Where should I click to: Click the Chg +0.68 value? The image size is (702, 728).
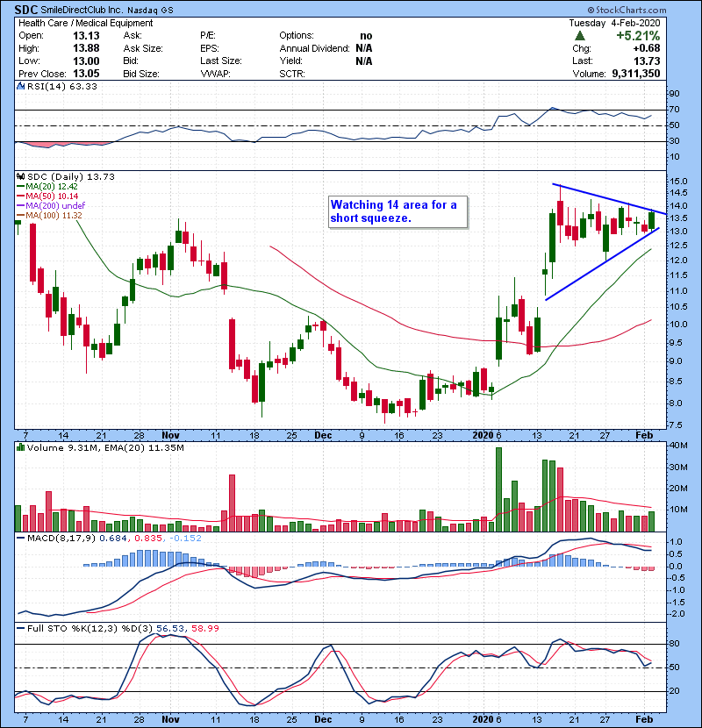tap(646, 48)
